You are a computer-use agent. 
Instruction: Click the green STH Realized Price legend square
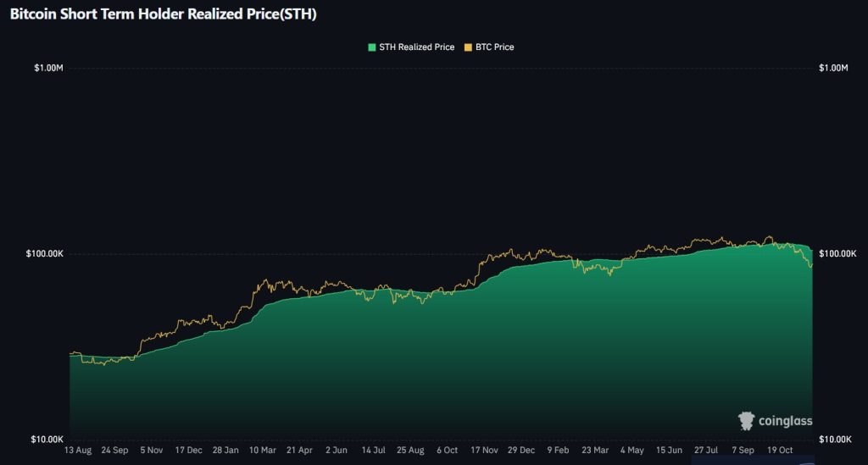(371, 47)
